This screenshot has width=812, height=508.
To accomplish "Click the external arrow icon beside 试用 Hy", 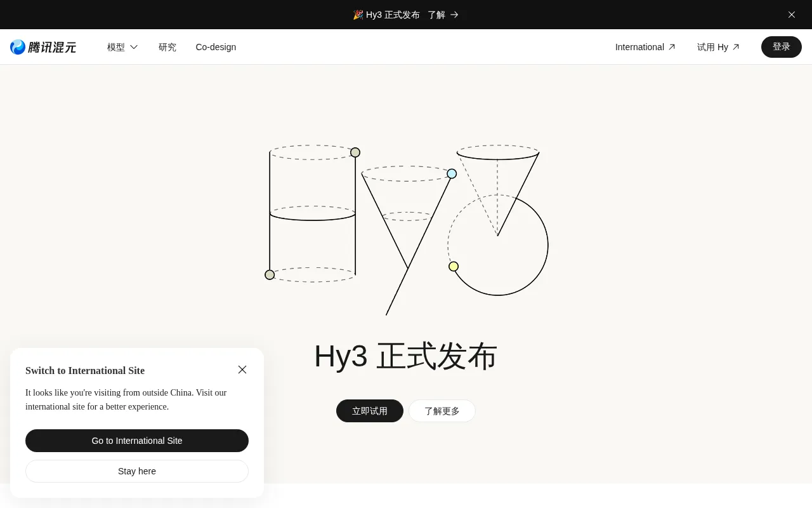I will (736, 47).
